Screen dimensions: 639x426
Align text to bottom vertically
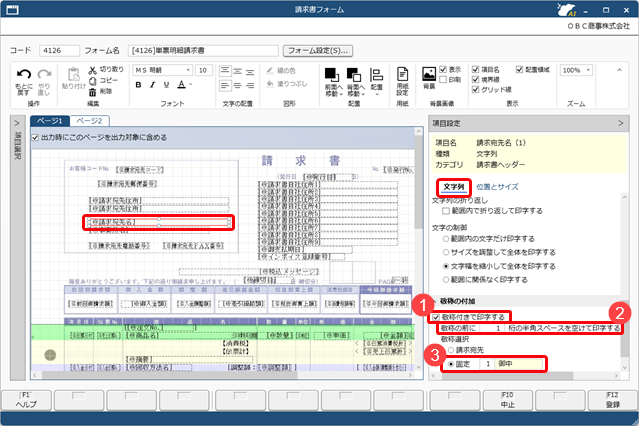click(x=250, y=71)
